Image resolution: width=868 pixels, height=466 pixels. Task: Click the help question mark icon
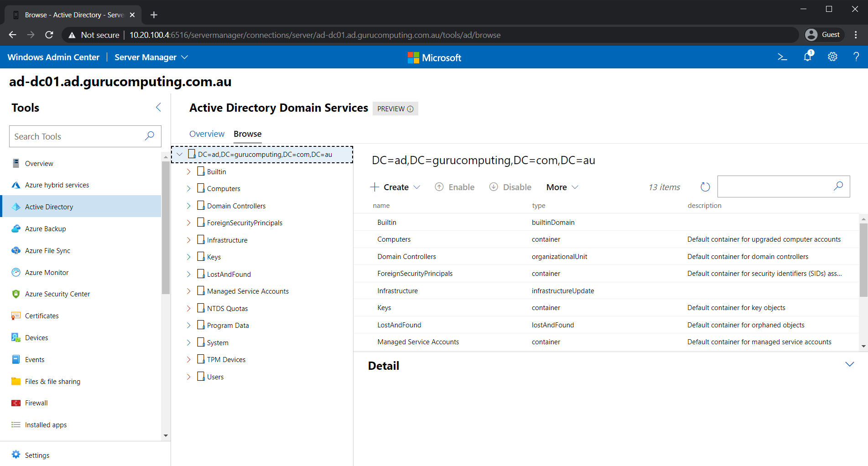click(856, 57)
